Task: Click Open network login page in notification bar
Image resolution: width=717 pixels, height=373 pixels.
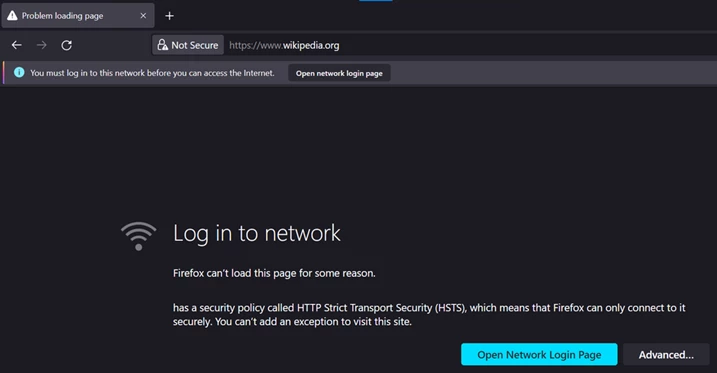Action: 339,73
